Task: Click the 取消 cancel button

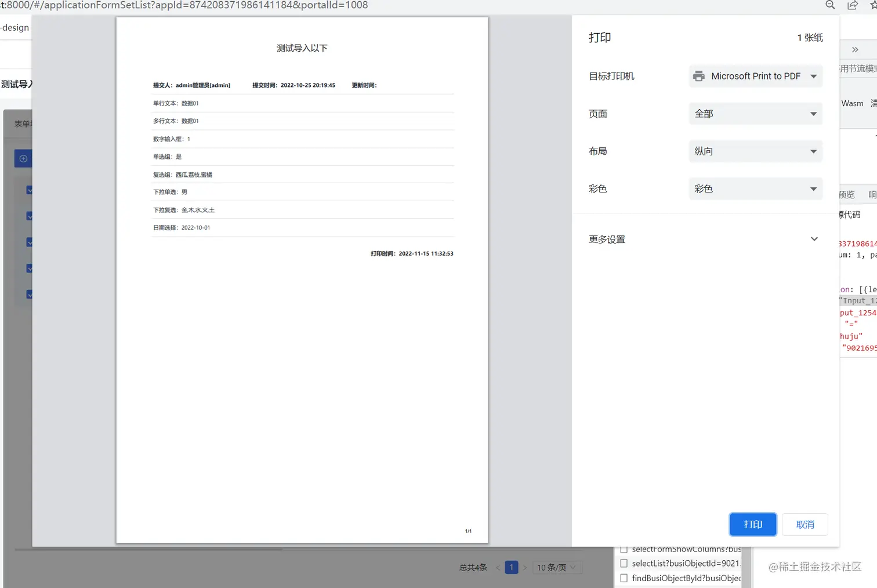Action: point(804,524)
